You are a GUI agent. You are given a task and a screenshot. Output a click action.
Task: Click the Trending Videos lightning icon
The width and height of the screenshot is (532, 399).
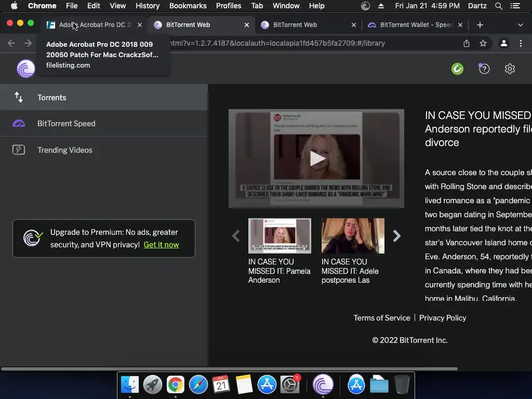(x=19, y=150)
